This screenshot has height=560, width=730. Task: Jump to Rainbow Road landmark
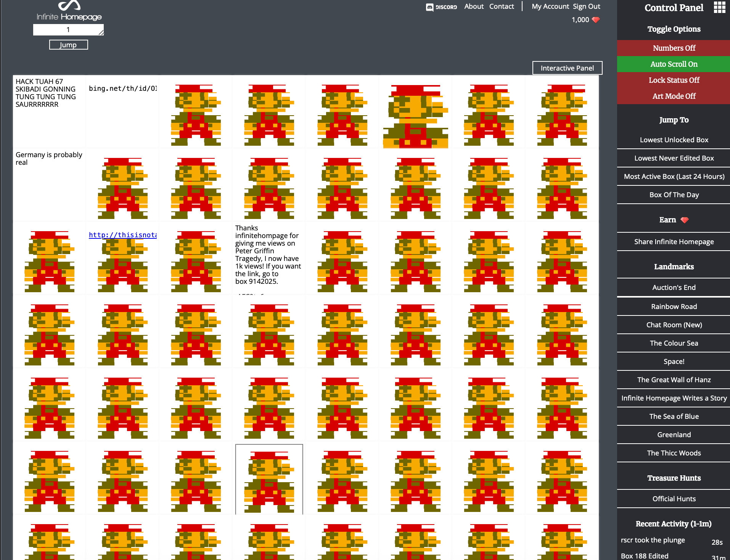674,306
